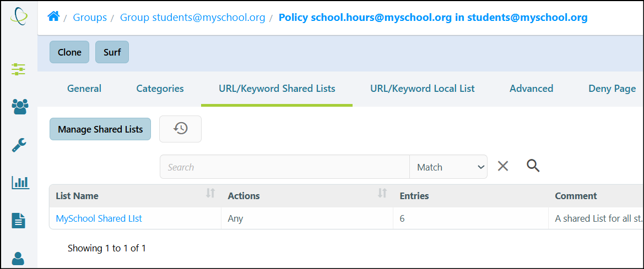Click the history clock button
This screenshot has width=644, height=269.
[x=180, y=129]
